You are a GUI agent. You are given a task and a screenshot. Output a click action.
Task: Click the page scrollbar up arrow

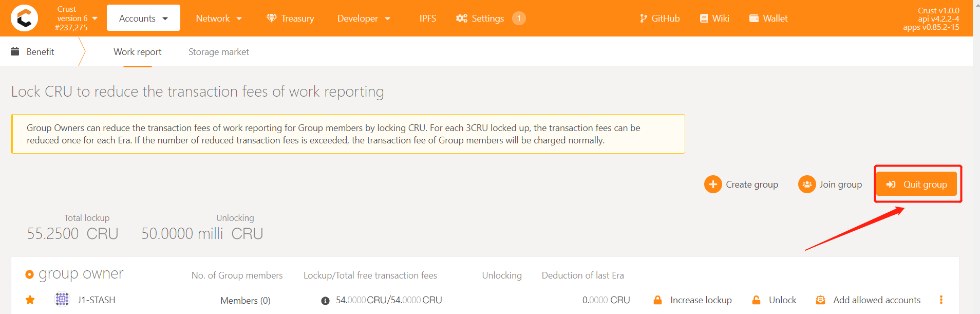(976, 4)
